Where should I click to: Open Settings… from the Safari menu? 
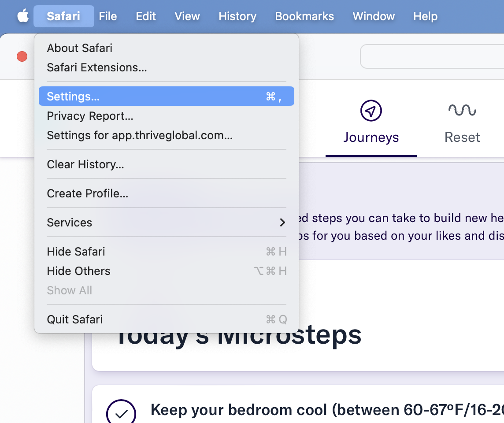point(167,96)
